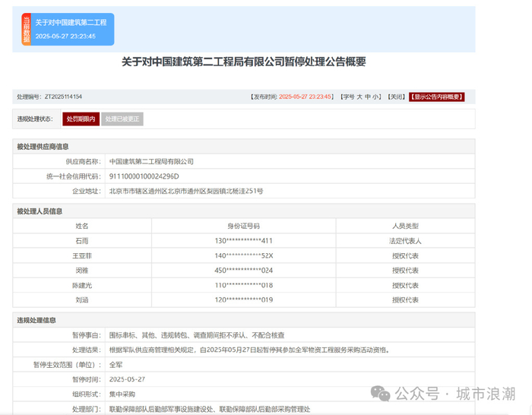Click the 组织形式 value 集中采购
Image resolution: width=532 pixels, height=415 pixels.
pyautogui.click(x=122, y=394)
